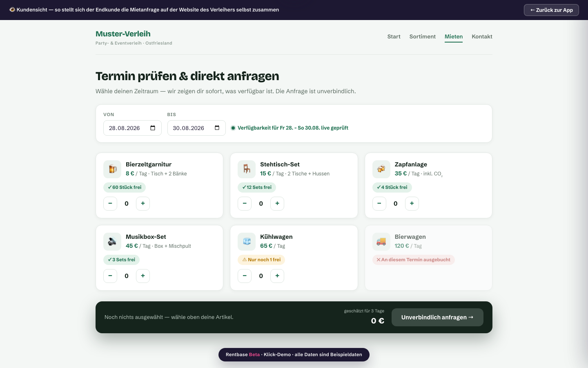Decrease Zapfanlage quantity with minus
The image size is (588, 368).
tap(379, 204)
